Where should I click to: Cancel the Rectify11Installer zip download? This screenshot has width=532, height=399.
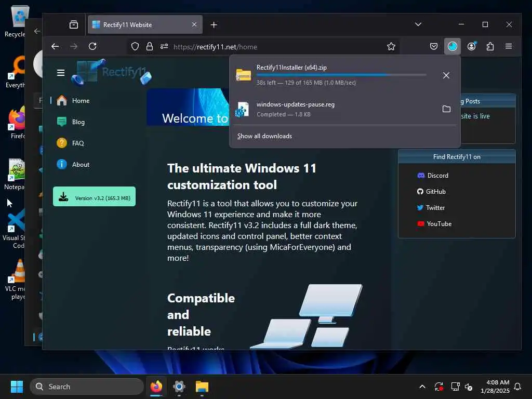point(446,75)
